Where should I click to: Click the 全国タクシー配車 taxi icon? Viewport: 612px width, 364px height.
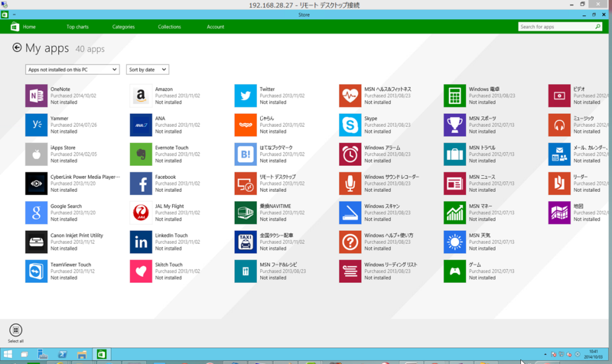coord(246,242)
